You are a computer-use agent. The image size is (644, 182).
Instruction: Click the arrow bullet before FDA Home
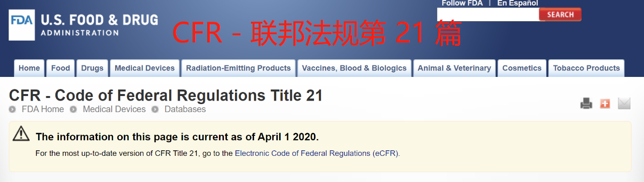click(x=13, y=109)
